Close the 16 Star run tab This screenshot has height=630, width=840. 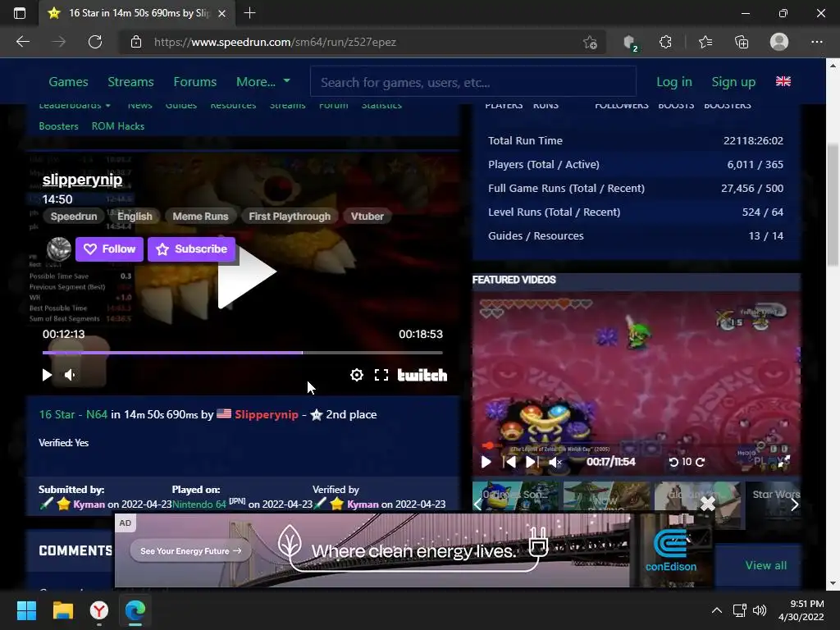pyautogui.click(x=221, y=13)
